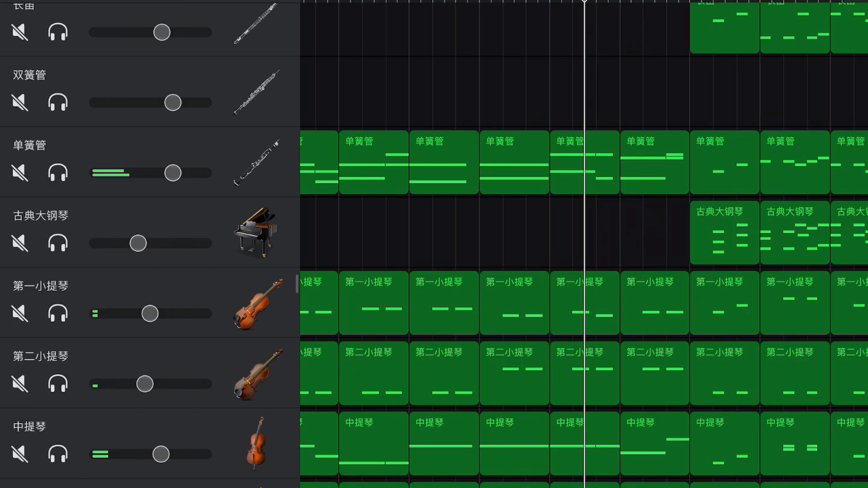The height and width of the screenshot is (488, 868).
Task: Solo the 中提琴 track with headphones icon
Action: (58, 454)
